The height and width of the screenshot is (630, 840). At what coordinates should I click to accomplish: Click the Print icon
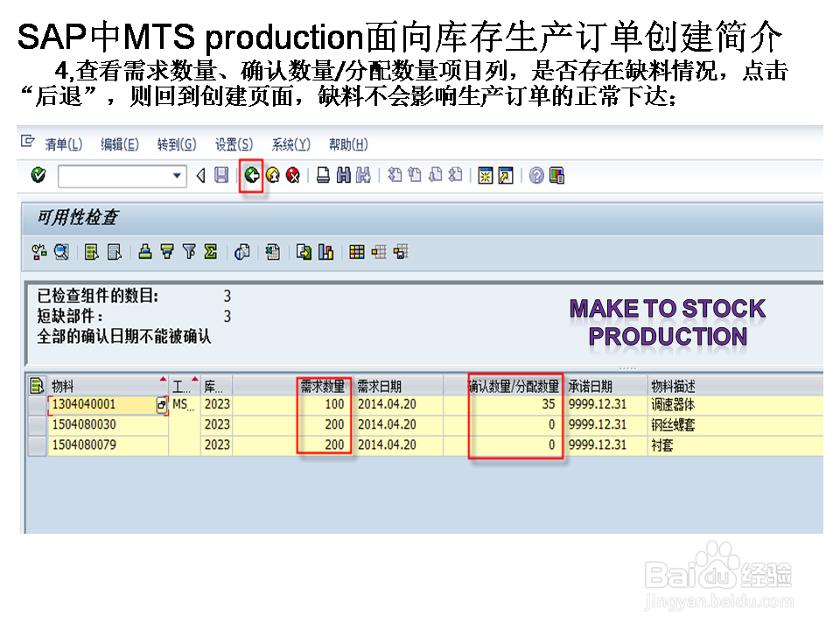(323, 175)
